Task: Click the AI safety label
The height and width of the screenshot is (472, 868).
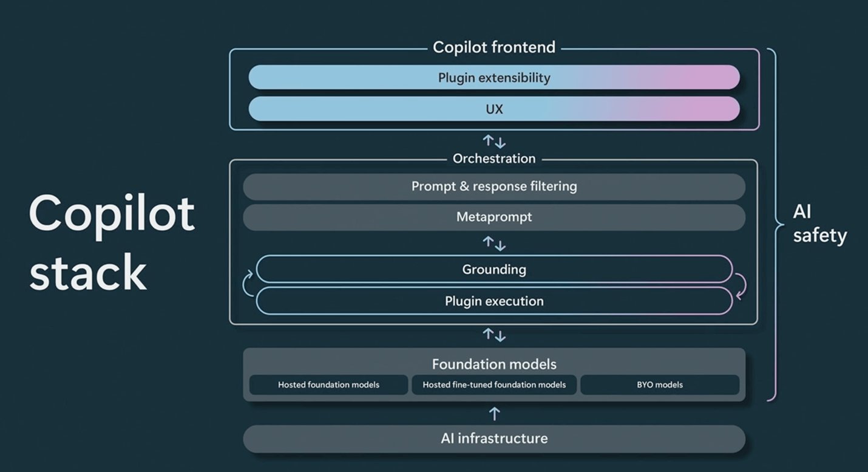Action: (819, 224)
